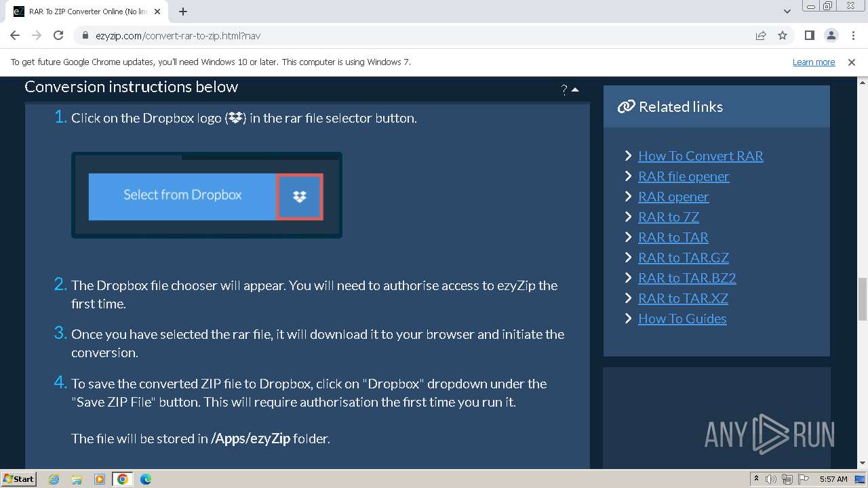Click Dropbox logo icon in instructions image
Viewport: 868px width, 488px height.
tap(300, 197)
